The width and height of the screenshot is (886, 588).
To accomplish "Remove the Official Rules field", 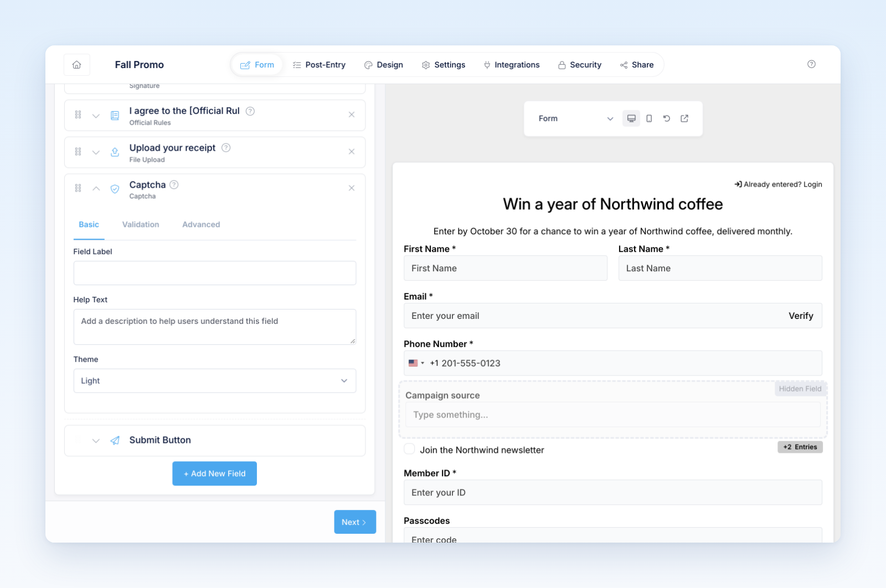I will click(352, 115).
